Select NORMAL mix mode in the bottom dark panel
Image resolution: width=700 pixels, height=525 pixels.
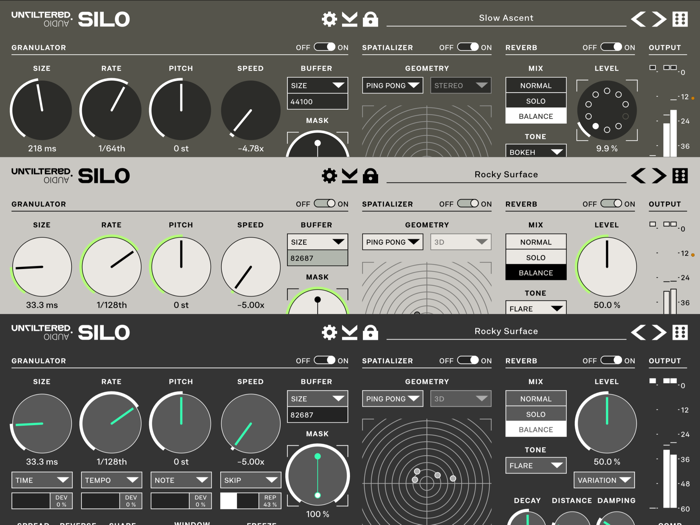[536, 399]
